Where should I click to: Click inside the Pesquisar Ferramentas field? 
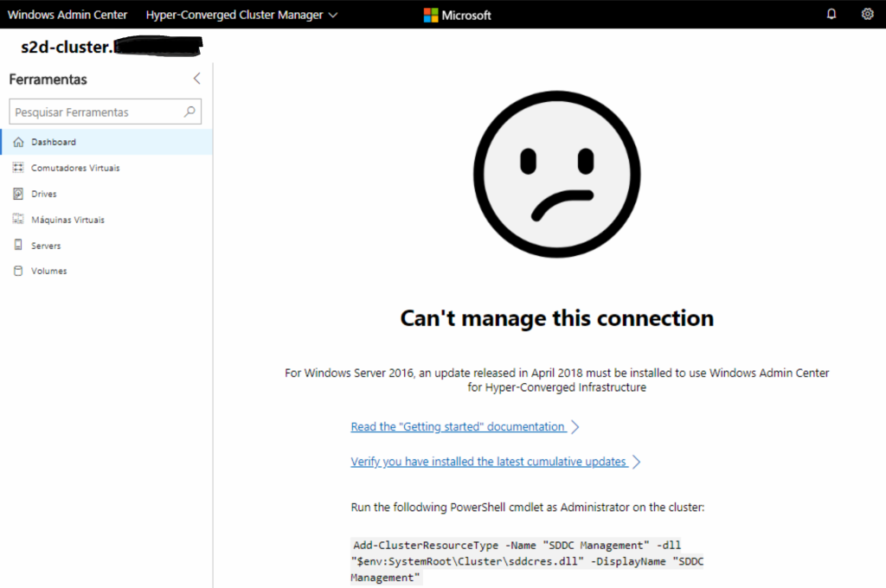point(95,112)
